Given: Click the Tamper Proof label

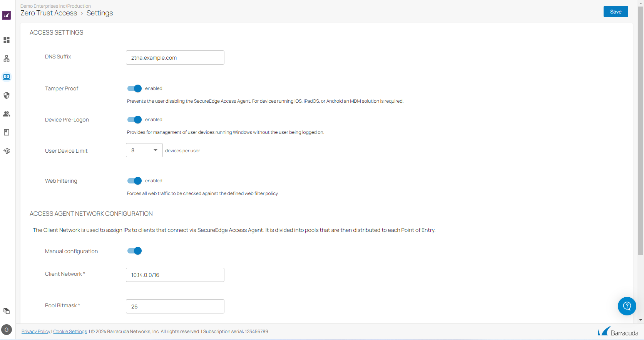Looking at the screenshot, I should click(x=62, y=88).
